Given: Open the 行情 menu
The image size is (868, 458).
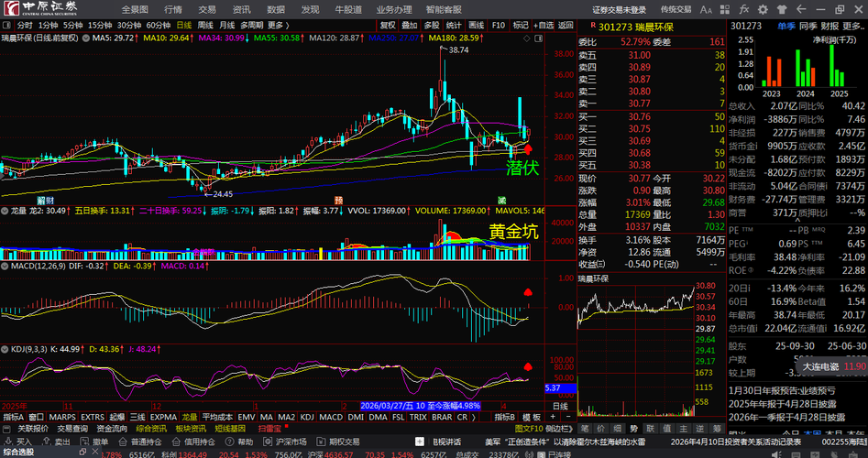Looking at the screenshot, I should [172, 9].
